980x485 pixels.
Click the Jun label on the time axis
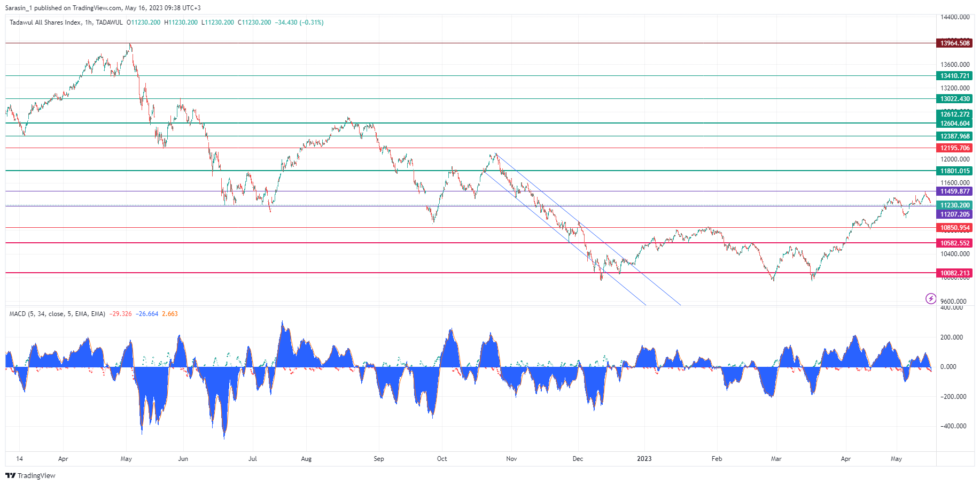coord(183,459)
